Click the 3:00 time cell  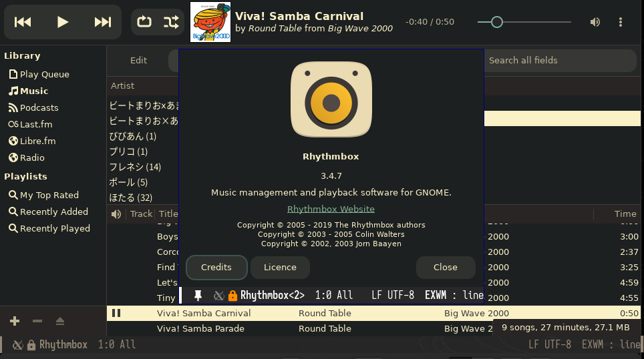pos(629,237)
